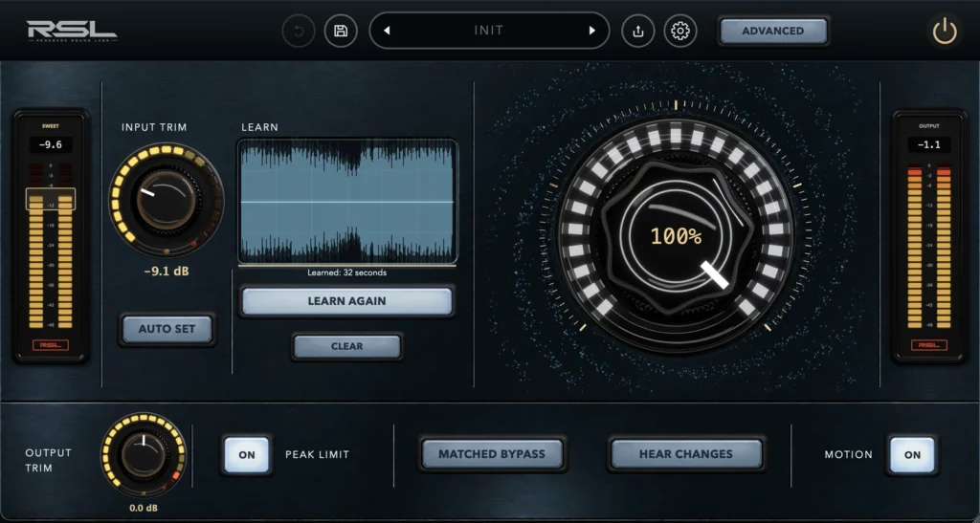Screen dimensions: 980x523
Task: Click the INPUT TRIM knob
Action: [x=167, y=200]
